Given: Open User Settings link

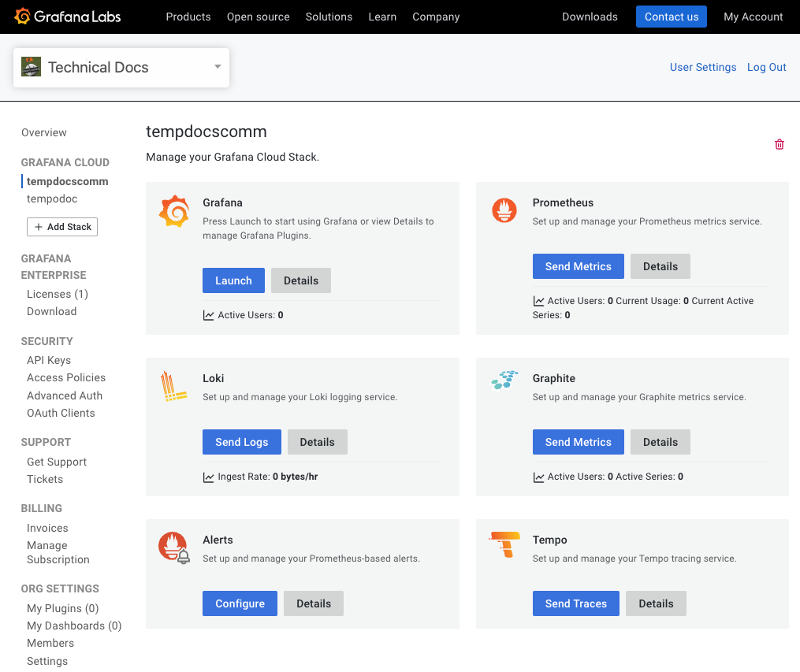Looking at the screenshot, I should 703,67.
